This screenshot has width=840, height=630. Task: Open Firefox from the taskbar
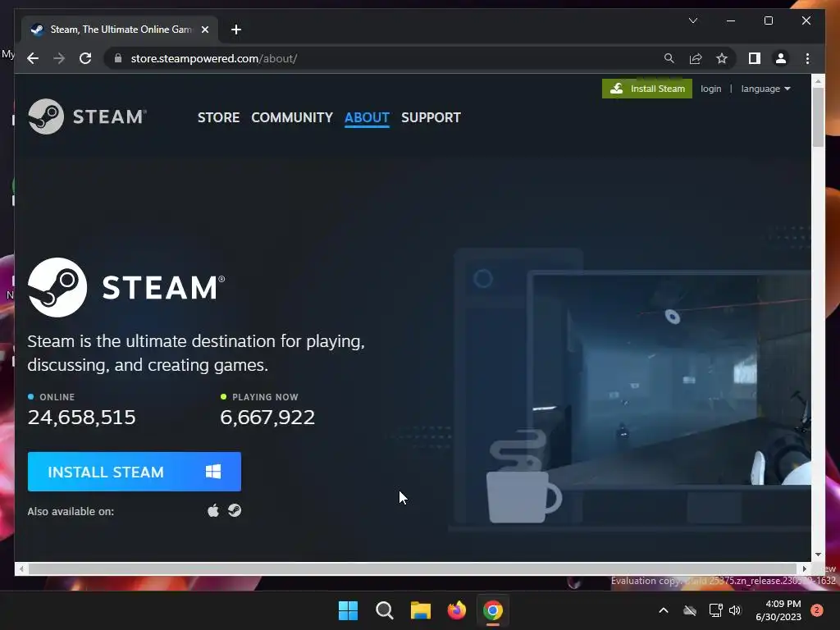tap(456, 610)
